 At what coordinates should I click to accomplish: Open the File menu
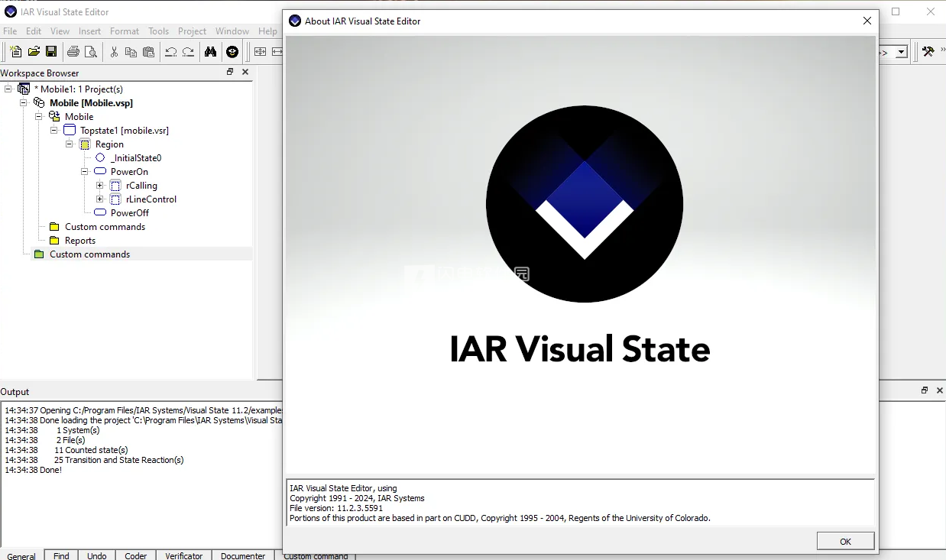click(10, 31)
